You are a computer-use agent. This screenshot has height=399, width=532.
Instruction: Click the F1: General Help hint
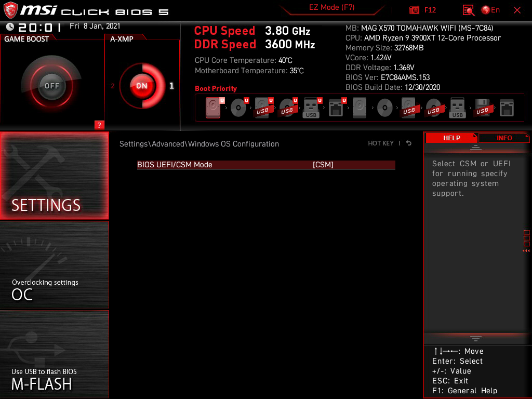(464, 391)
